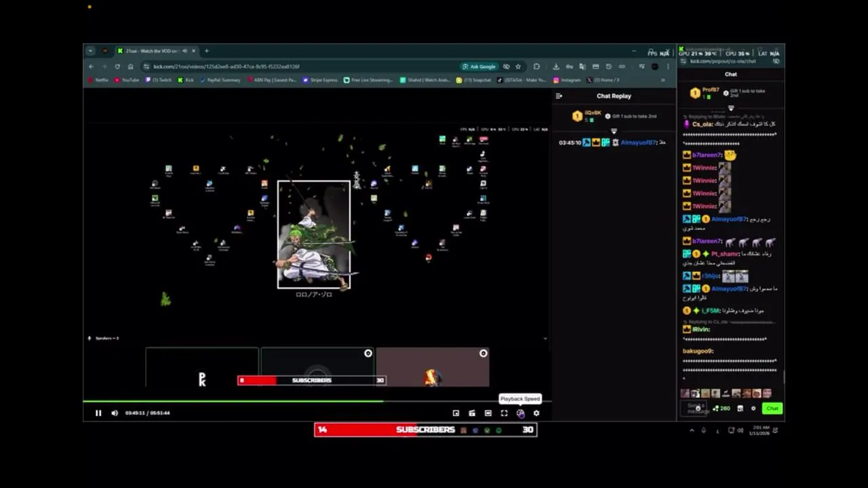Viewport: 868px width, 488px height.
Task: Open Free Live Streaming bookmark
Action: click(368, 80)
